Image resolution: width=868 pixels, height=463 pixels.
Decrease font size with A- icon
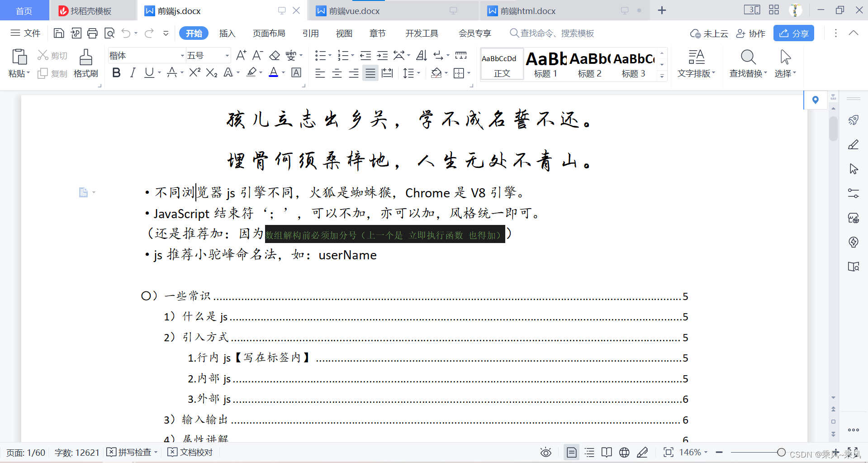click(x=258, y=55)
